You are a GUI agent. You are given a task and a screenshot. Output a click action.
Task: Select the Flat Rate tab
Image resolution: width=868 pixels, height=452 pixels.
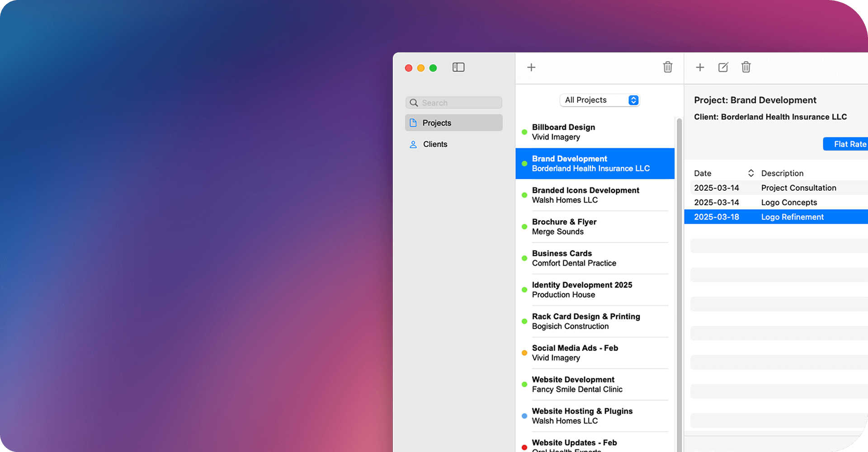[845, 144]
